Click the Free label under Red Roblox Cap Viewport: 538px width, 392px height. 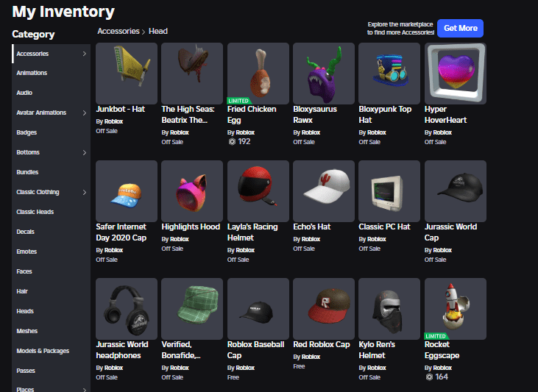[x=299, y=366]
